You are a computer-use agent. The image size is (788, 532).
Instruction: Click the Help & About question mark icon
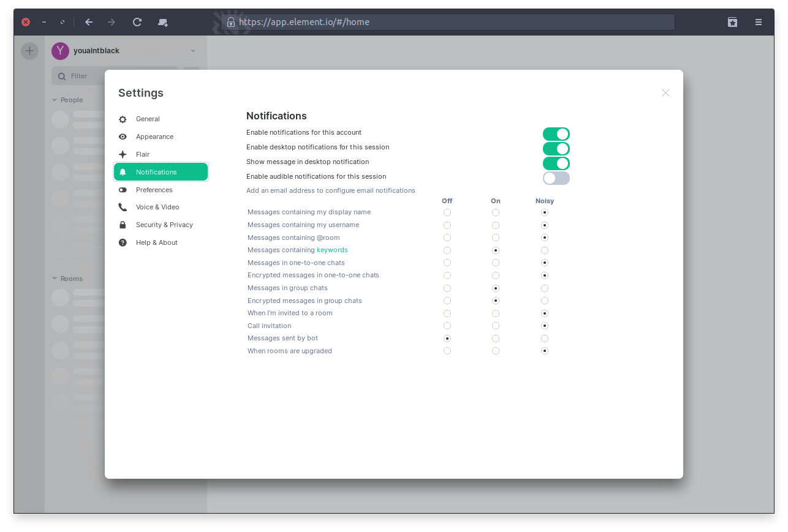(x=123, y=243)
